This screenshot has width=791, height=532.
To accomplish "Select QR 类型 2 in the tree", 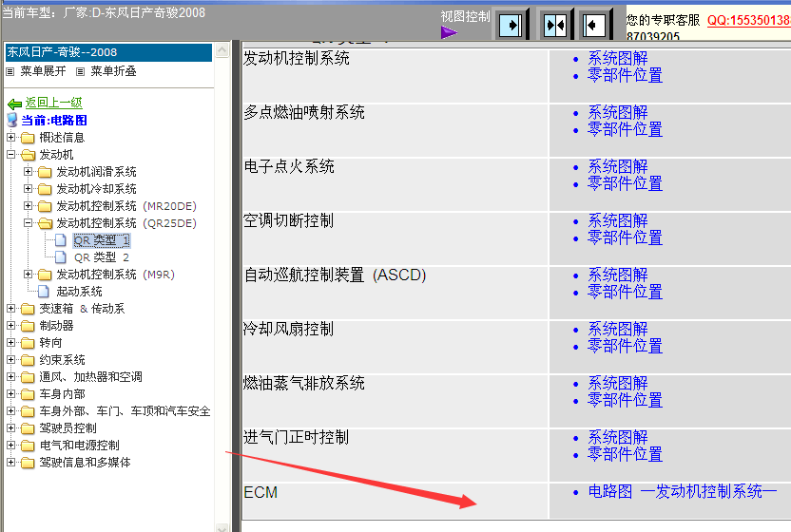I will coord(102,257).
